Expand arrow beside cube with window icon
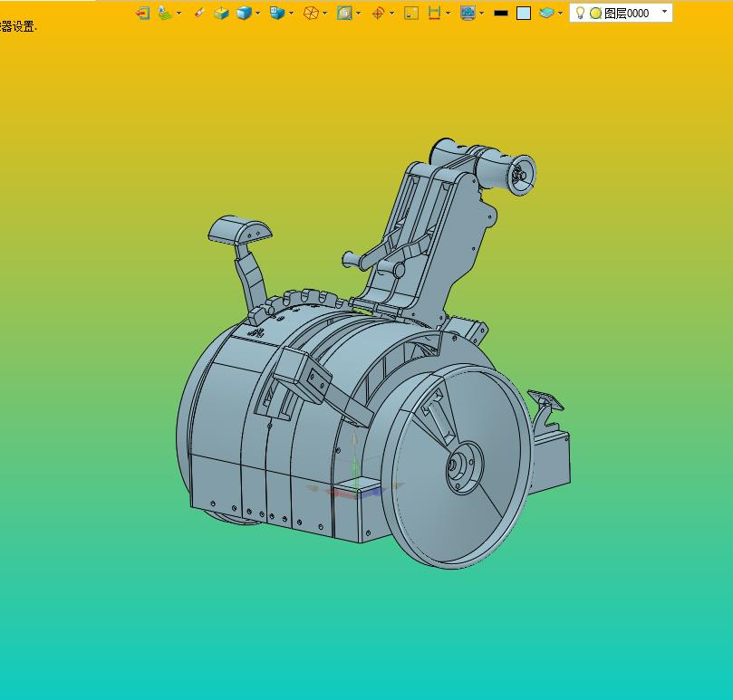The width and height of the screenshot is (733, 700). (x=291, y=13)
